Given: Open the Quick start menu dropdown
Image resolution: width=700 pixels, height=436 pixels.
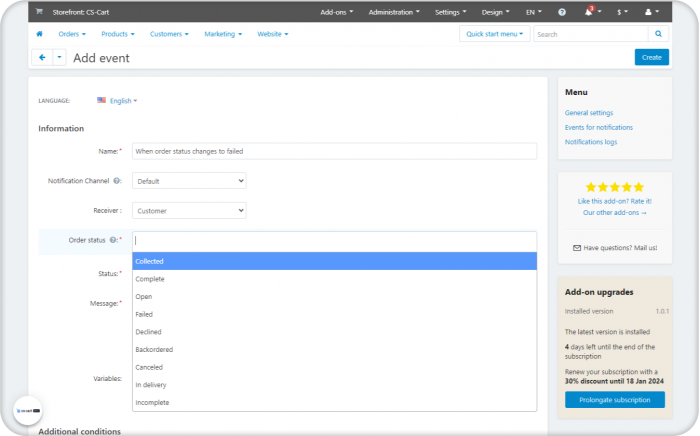Looking at the screenshot, I should [495, 34].
